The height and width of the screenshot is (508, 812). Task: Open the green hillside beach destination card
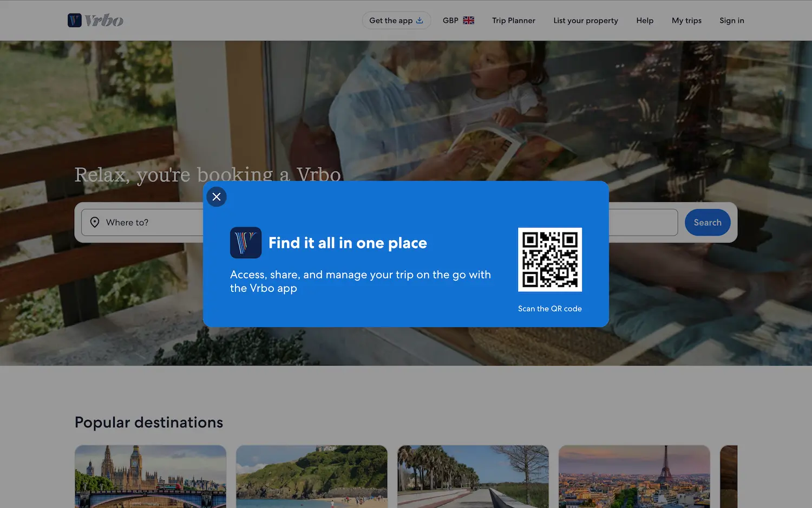312,477
